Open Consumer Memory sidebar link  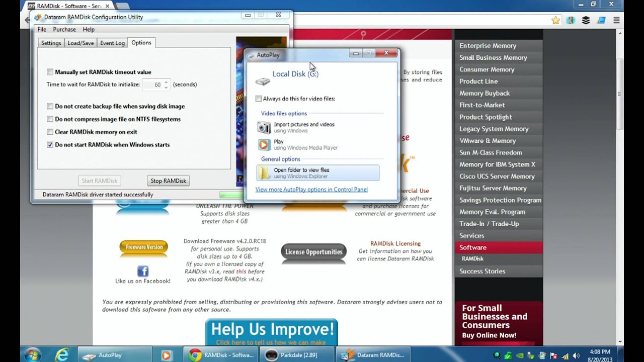point(499,69)
